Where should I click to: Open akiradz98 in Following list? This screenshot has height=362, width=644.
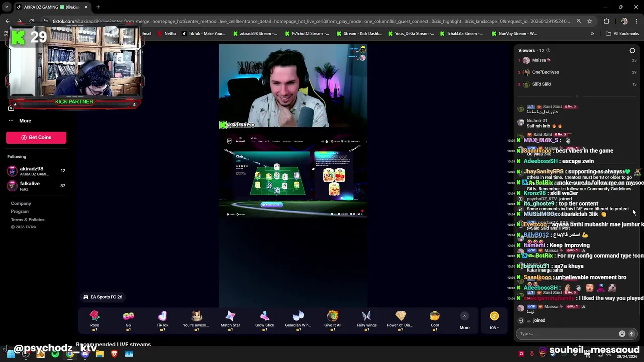35,171
